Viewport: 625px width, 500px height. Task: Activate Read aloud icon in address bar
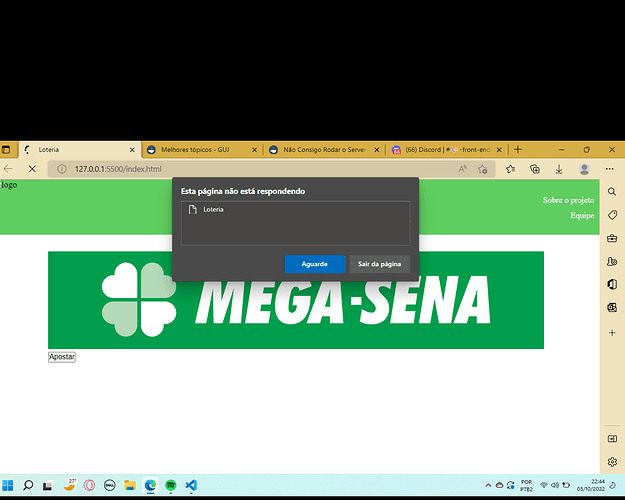click(x=462, y=169)
